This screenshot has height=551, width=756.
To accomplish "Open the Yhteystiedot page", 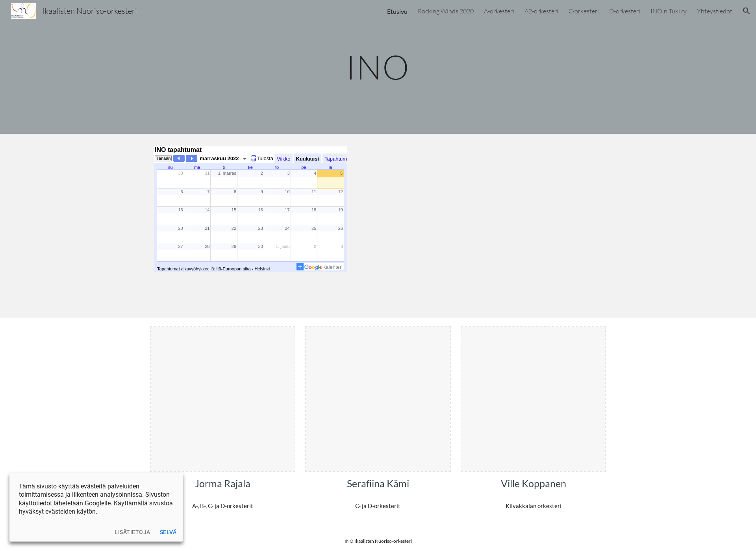I will pos(714,11).
